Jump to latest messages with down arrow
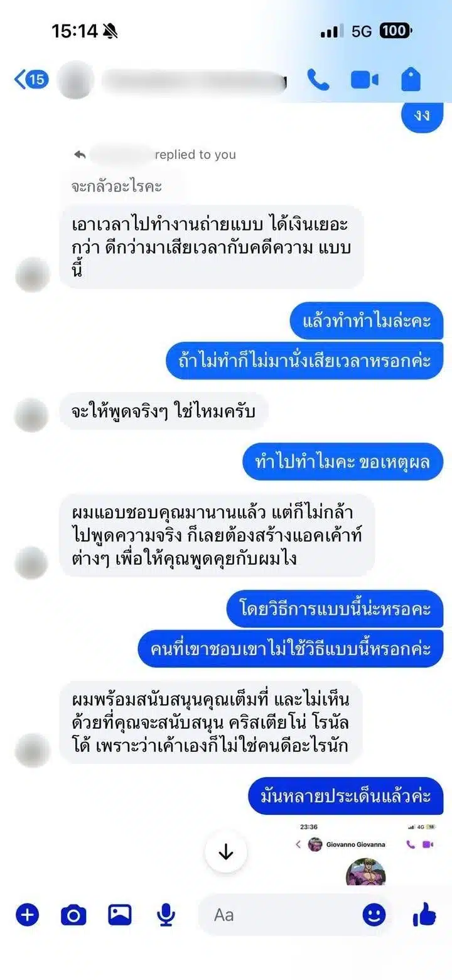452x980 pixels. coord(226,852)
